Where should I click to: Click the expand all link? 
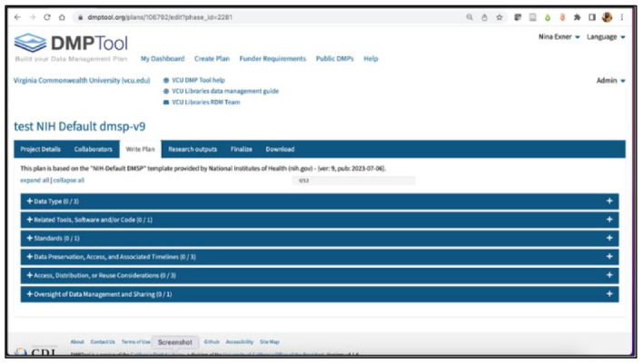[35, 181]
